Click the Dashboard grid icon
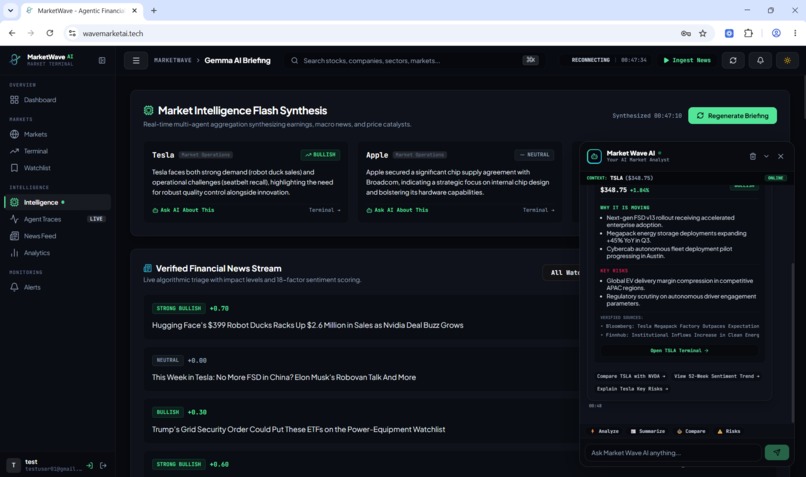The height and width of the screenshot is (477, 806). click(x=14, y=100)
